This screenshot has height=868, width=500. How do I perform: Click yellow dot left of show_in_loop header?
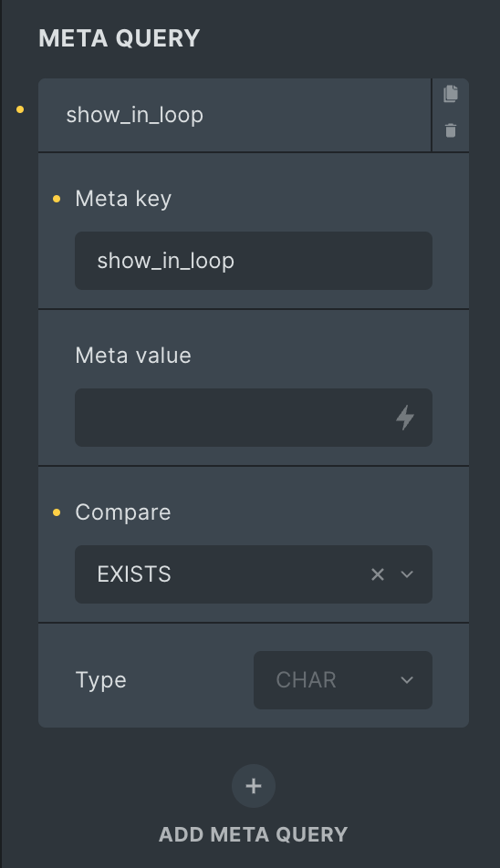20,109
